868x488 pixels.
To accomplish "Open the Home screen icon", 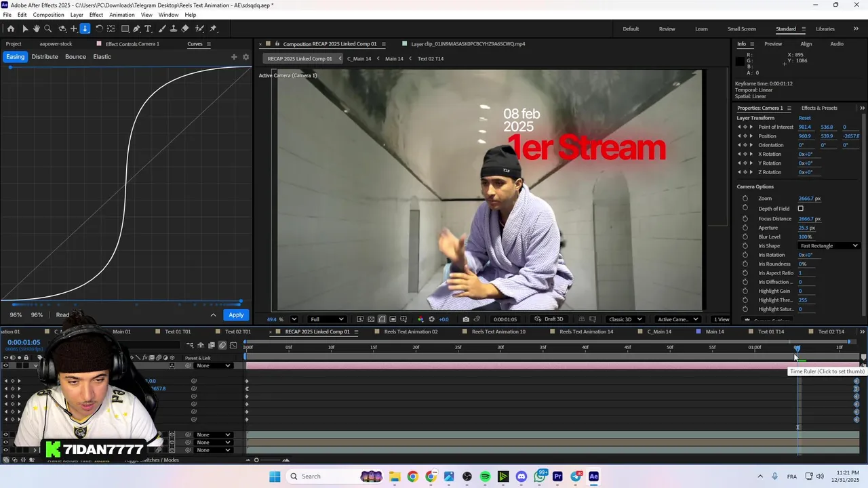I will 11,28.
